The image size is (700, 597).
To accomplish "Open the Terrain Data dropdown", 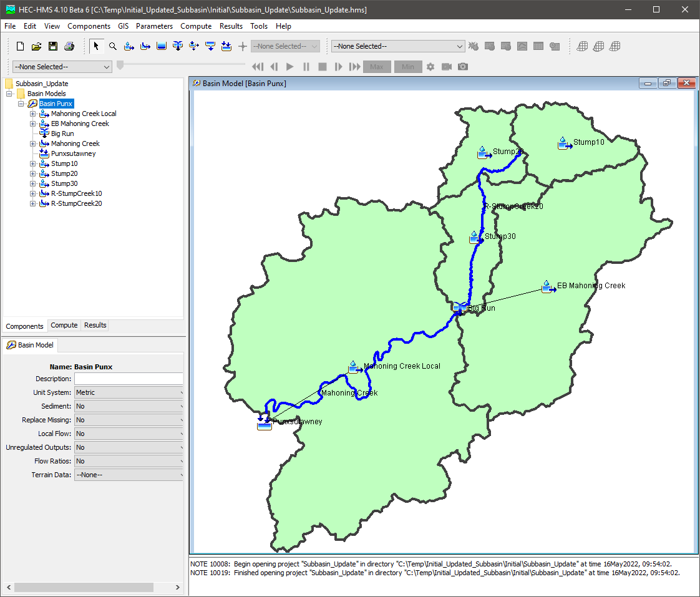I will coord(129,475).
